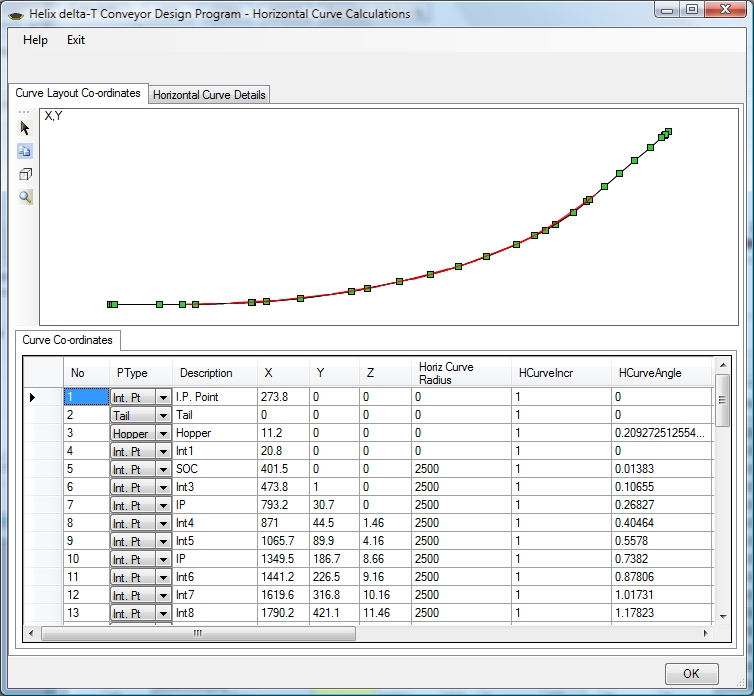The height and width of the screenshot is (696, 754).
Task: Activate the magnifier zoom tool
Action: [x=25, y=197]
